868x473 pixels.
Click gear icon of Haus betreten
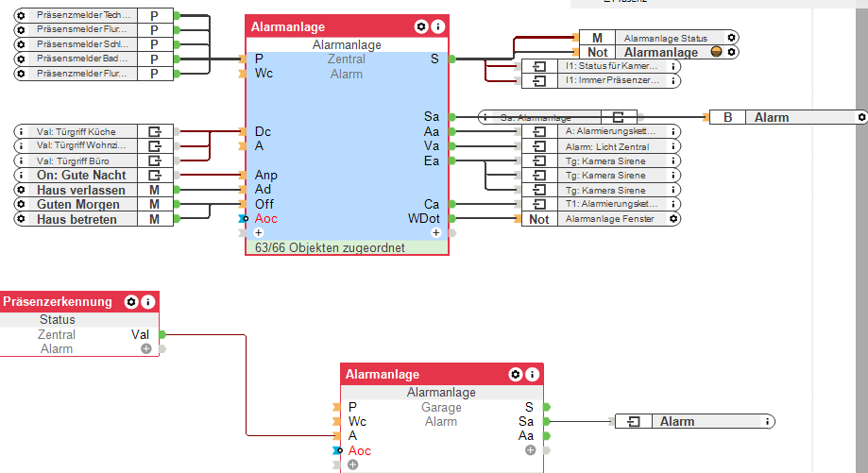click(x=21, y=219)
